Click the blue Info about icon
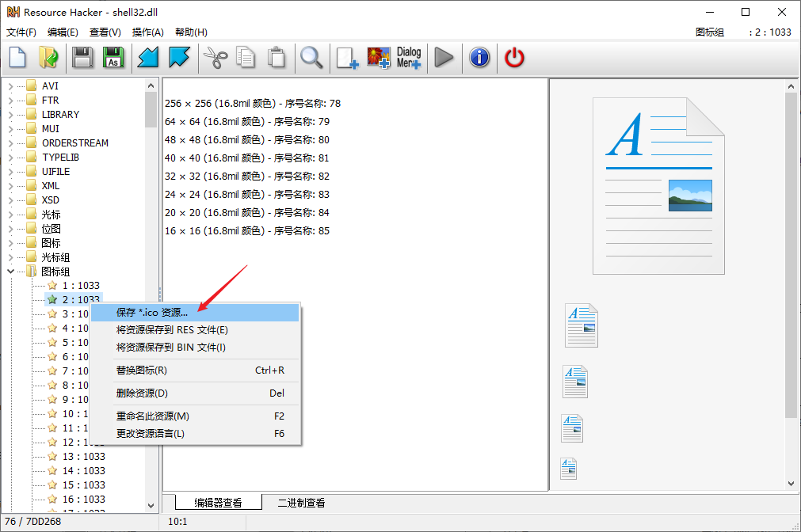Screen dimensions: 801x532 pyautogui.click(x=479, y=58)
